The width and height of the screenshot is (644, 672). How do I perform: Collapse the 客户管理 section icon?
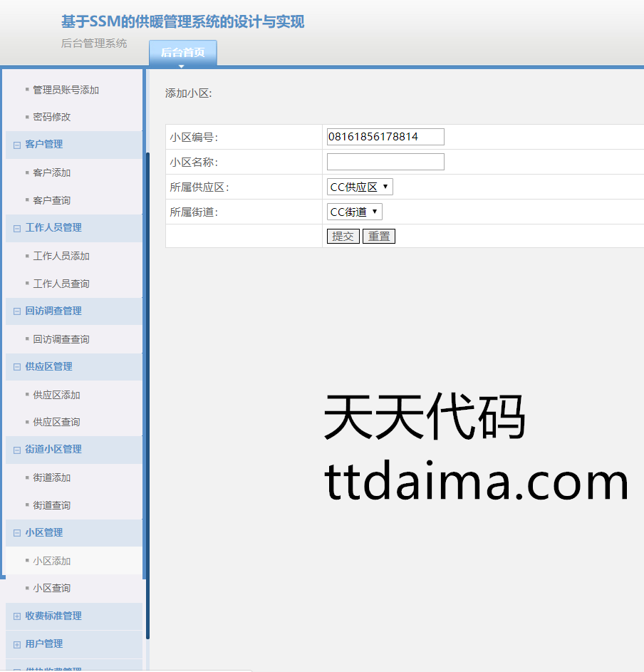17,145
